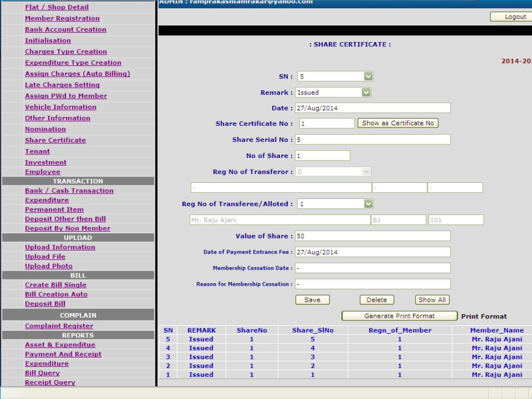Open Deposit By Non Member link
The height and width of the screenshot is (399, 532).
click(68, 229)
